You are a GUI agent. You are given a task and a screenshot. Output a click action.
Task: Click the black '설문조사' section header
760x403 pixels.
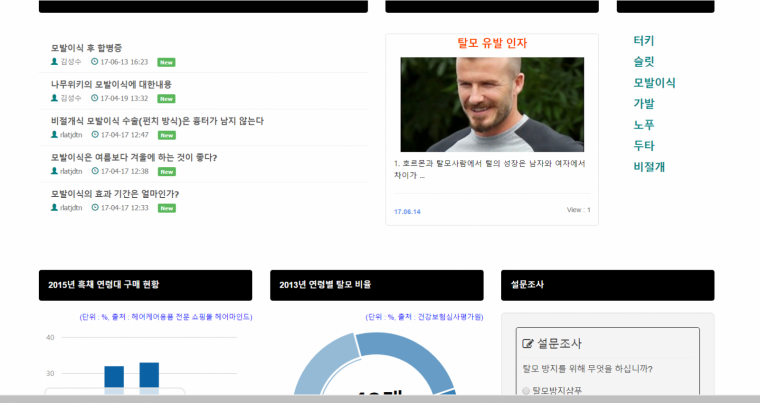(608, 285)
